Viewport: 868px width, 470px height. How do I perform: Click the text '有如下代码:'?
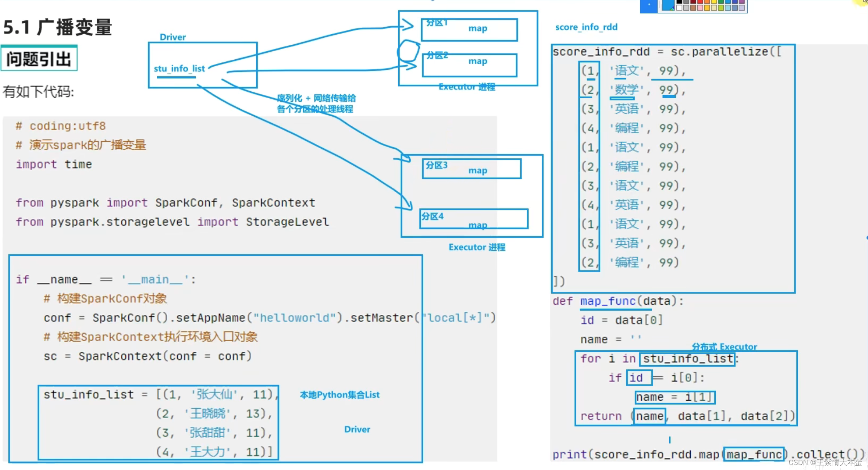[39, 92]
